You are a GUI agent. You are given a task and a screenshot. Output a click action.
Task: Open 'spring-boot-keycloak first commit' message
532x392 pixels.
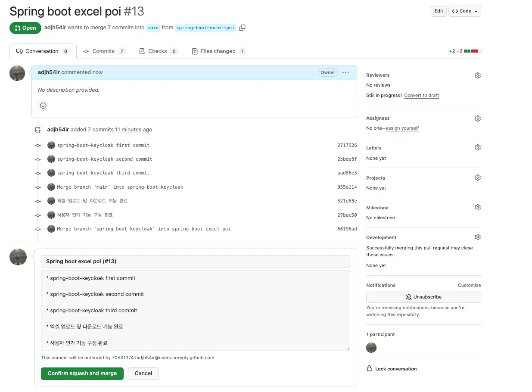(103, 146)
